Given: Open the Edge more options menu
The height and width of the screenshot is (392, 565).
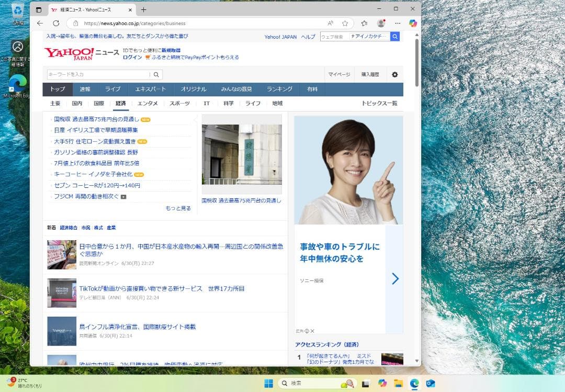Looking at the screenshot, I should pyautogui.click(x=398, y=23).
